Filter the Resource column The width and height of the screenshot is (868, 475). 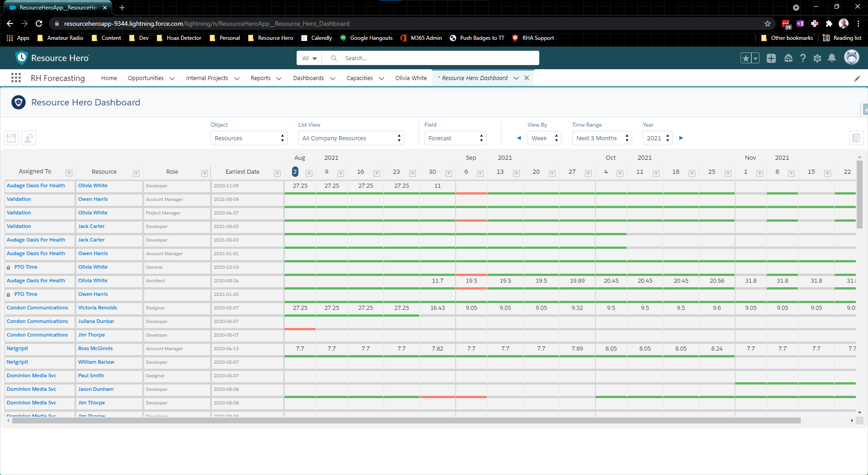point(136,173)
